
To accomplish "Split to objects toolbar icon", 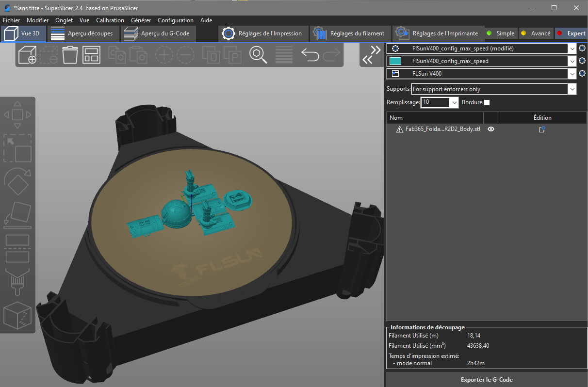I will point(211,54).
